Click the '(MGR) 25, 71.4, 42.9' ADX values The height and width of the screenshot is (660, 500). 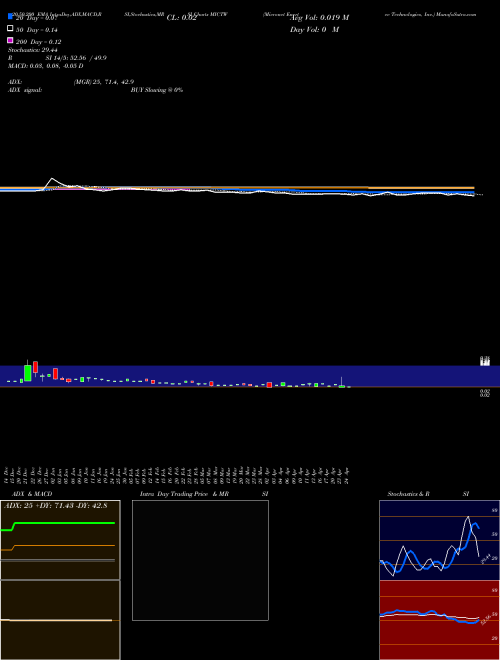pos(104,82)
